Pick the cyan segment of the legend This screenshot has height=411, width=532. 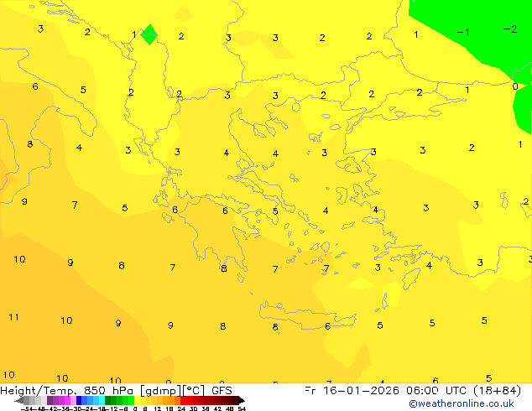click(96, 400)
